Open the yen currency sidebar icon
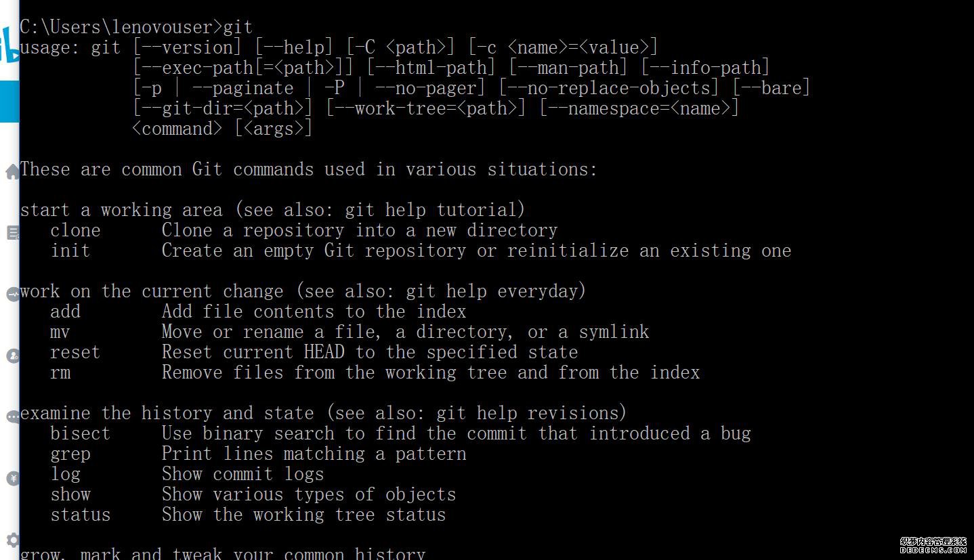Image resolution: width=974 pixels, height=560 pixels. pyautogui.click(x=12, y=479)
